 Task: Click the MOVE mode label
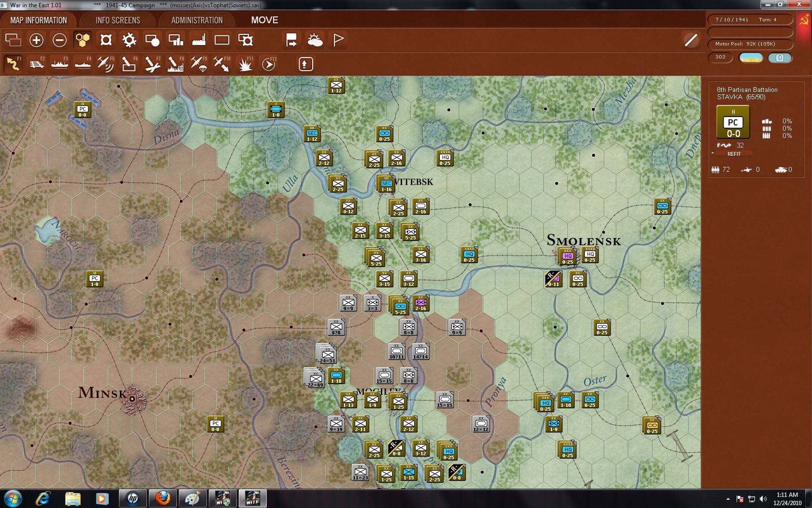pyautogui.click(x=264, y=20)
